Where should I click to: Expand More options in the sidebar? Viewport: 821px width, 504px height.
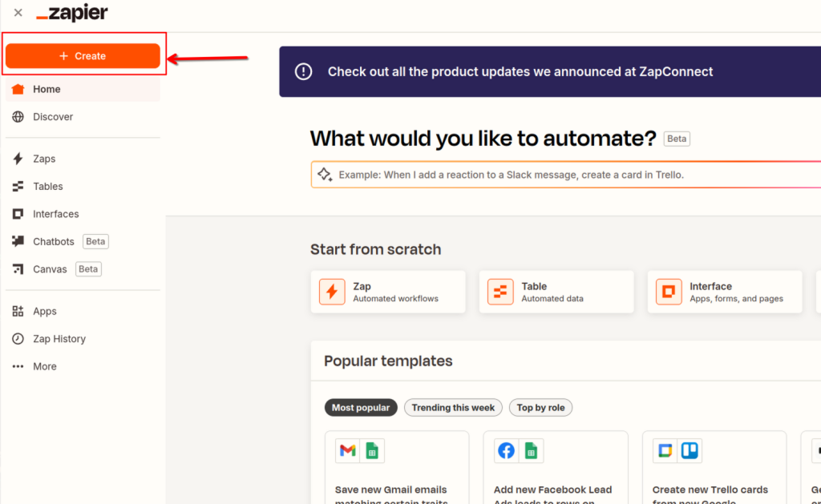83,366
